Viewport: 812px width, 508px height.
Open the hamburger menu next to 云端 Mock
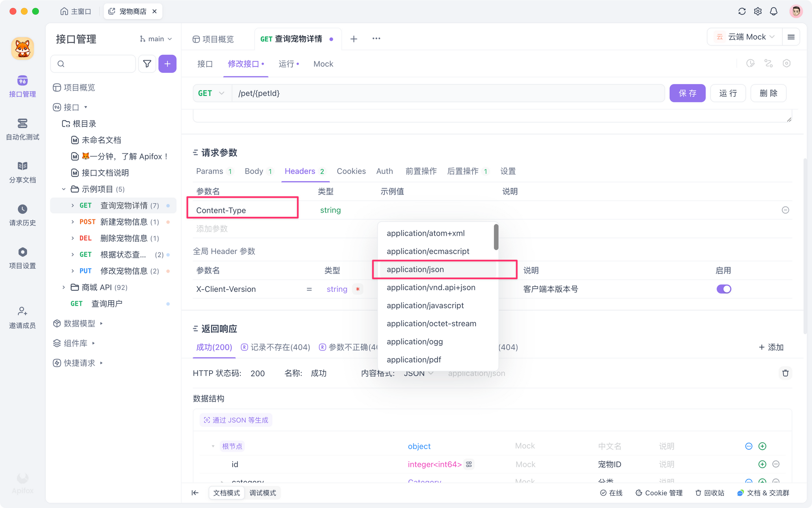tap(791, 37)
